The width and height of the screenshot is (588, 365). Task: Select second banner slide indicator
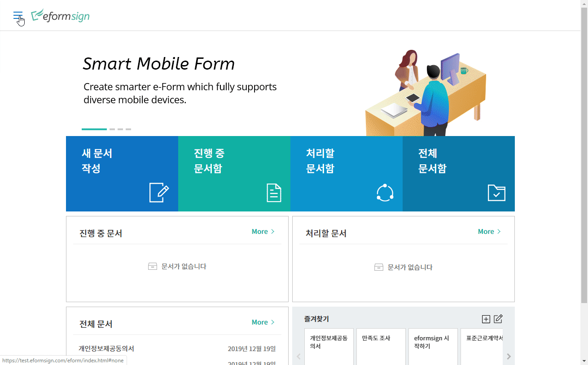[x=112, y=129]
